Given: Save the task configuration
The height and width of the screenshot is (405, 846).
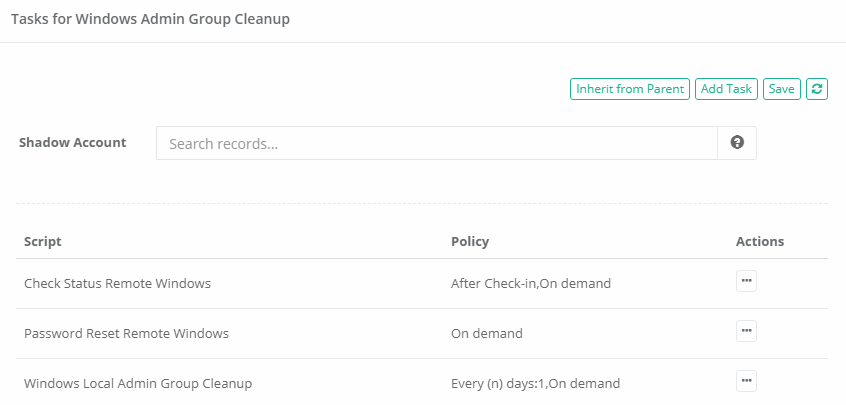Looking at the screenshot, I should click(x=781, y=89).
